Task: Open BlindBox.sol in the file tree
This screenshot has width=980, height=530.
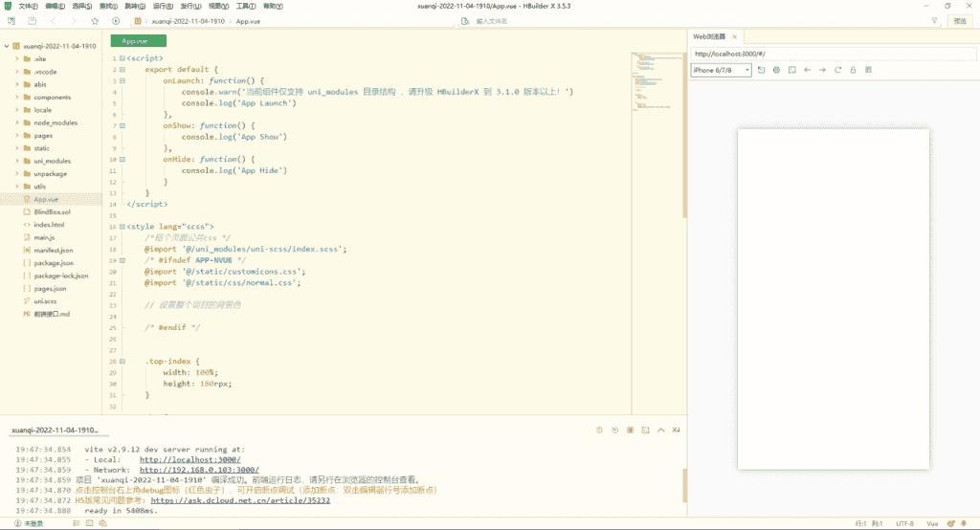Action: (x=52, y=211)
